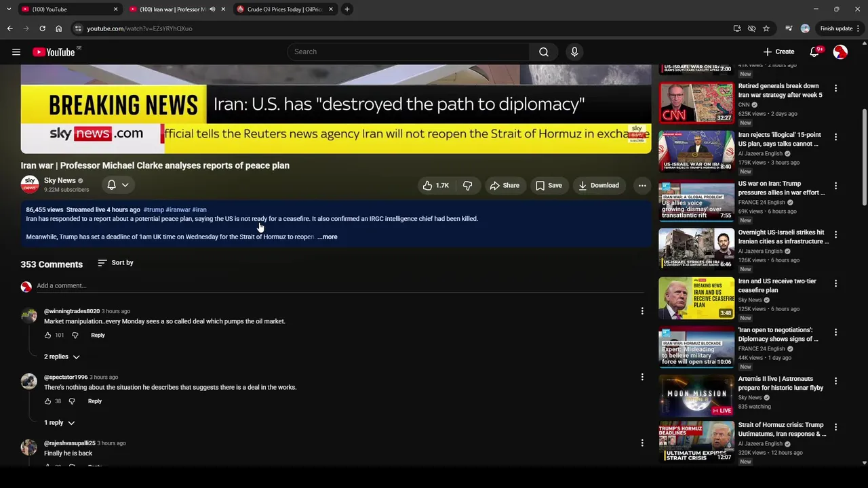Open the Sort by comments menu
868x488 pixels.
115,263
